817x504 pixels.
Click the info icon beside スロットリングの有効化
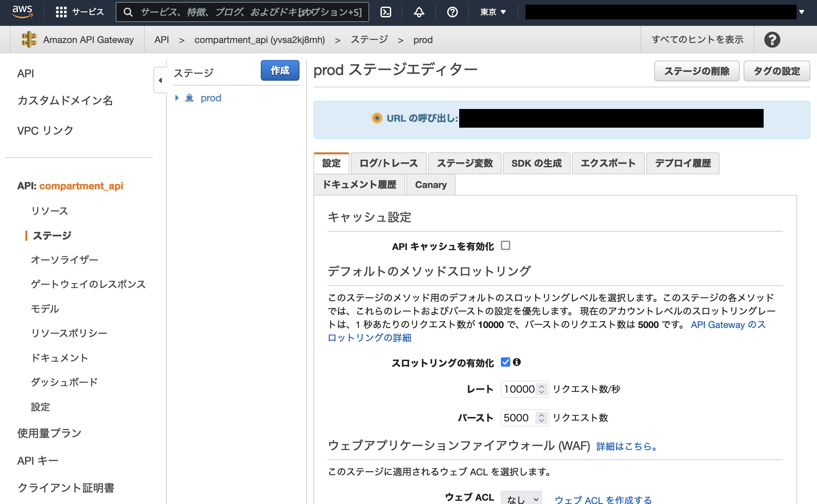coord(517,363)
